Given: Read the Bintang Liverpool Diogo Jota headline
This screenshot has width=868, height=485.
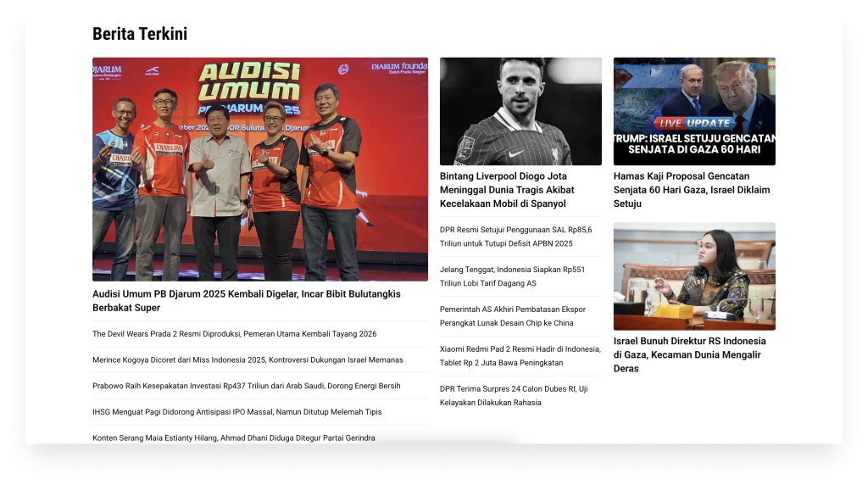Looking at the screenshot, I should [x=508, y=190].
